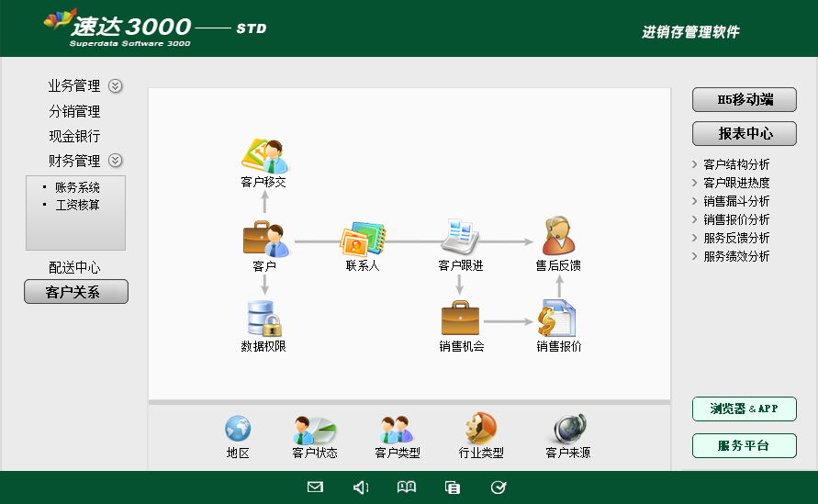This screenshot has width=818, height=504.
Task: Click the 客户移交 label text
Action: (x=263, y=182)
